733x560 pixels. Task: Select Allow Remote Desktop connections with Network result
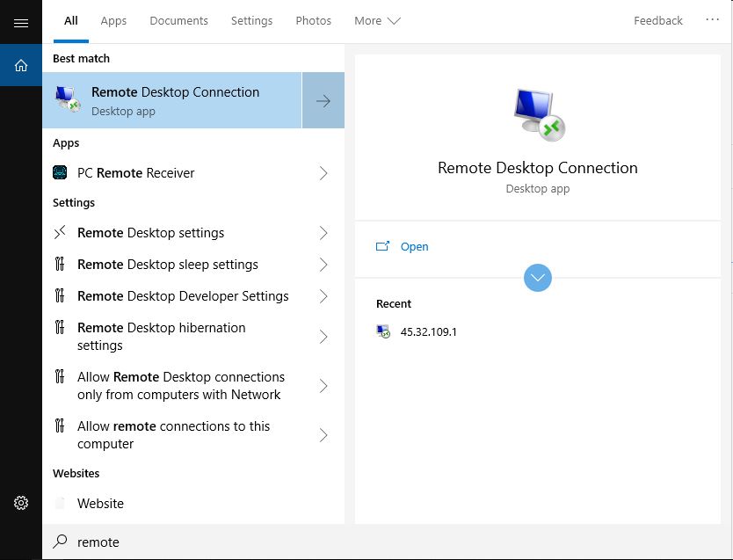[193, 386]
